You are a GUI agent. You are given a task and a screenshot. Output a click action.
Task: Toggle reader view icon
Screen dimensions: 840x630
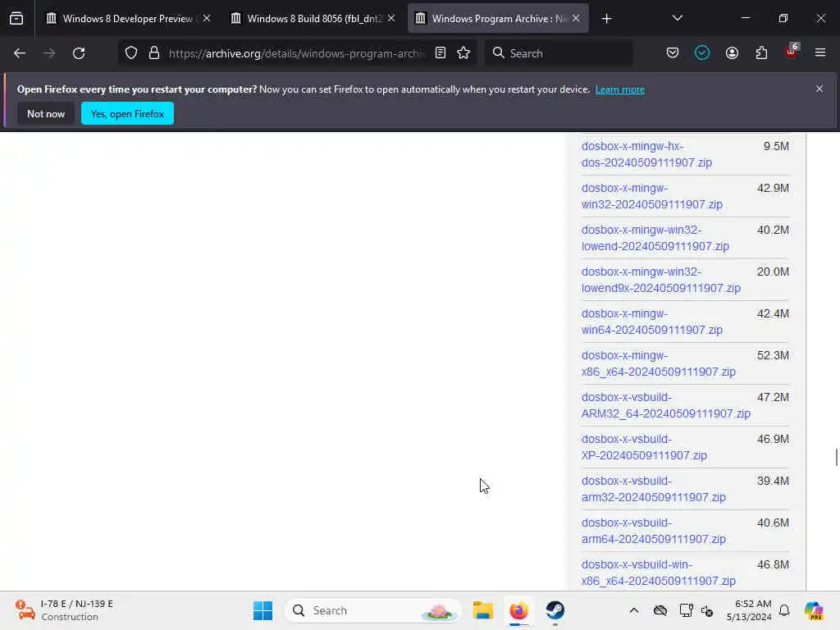click(x=441, y=53)
